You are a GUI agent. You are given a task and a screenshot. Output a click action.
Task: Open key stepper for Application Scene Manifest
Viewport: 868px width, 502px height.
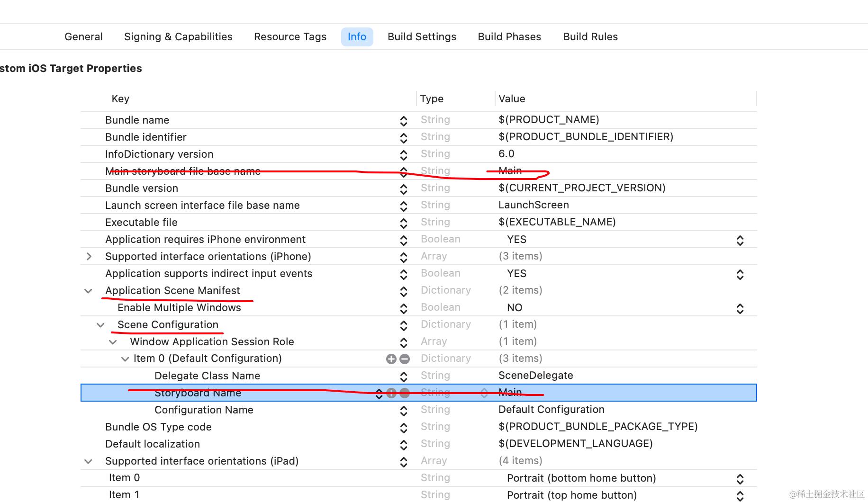(404, 291)
